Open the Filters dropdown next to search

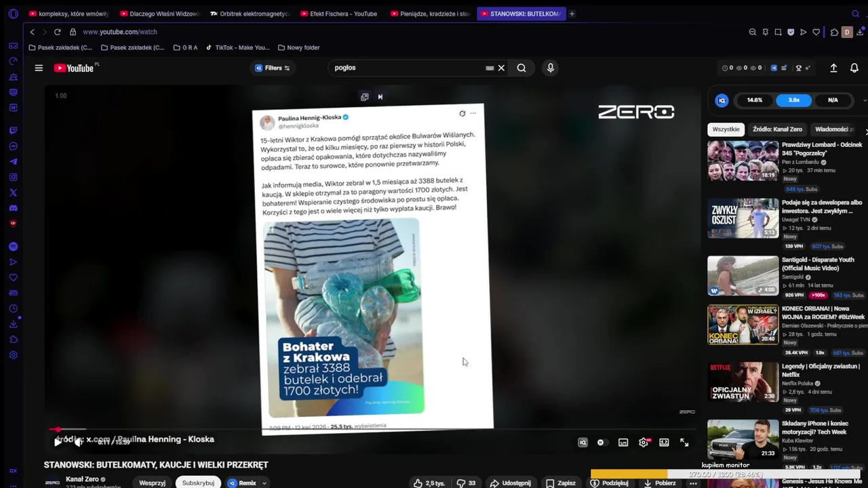pos(272,68)
